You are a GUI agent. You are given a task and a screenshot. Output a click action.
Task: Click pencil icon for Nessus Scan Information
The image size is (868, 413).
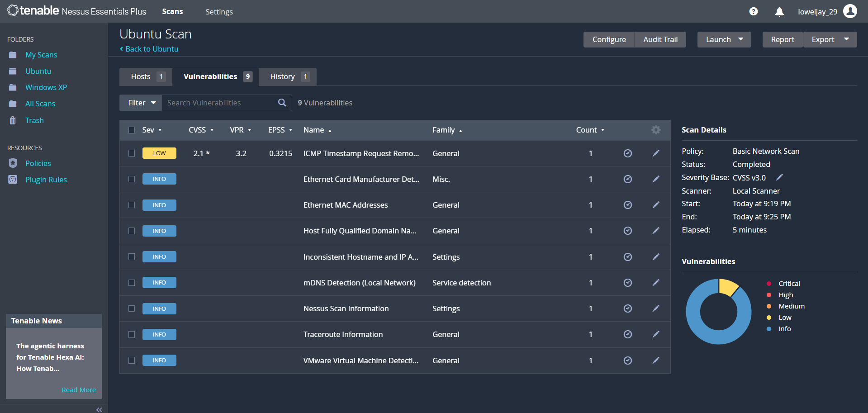pos(655,309)
